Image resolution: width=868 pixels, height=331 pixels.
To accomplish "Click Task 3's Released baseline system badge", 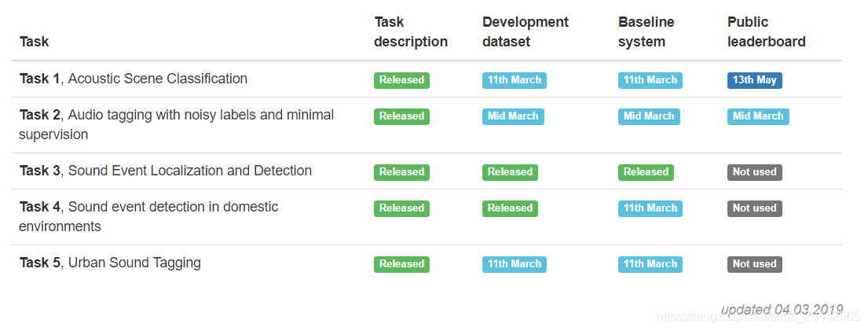I will coord(646,172).
